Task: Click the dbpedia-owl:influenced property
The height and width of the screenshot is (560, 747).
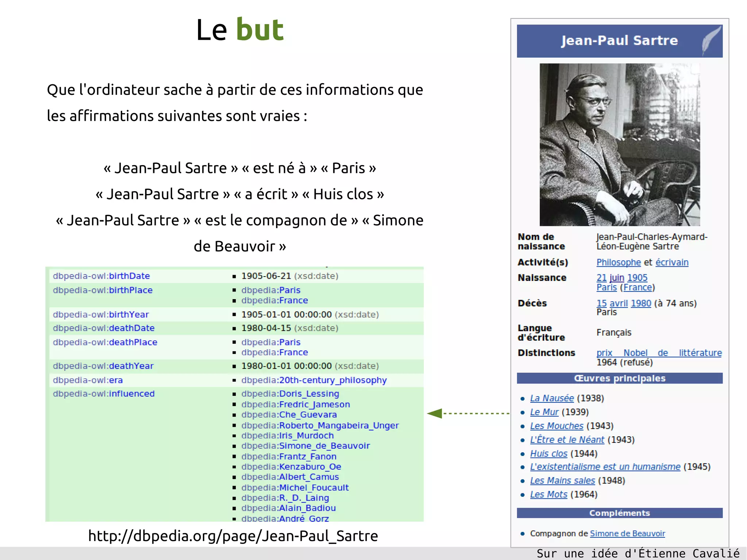Action: tap(104, 394)
